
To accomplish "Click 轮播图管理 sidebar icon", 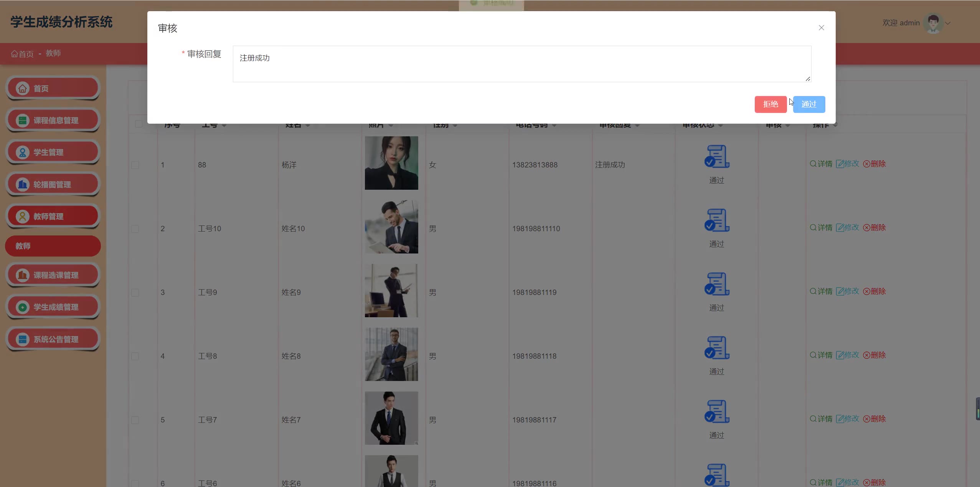I will click(x=23, y=184).
